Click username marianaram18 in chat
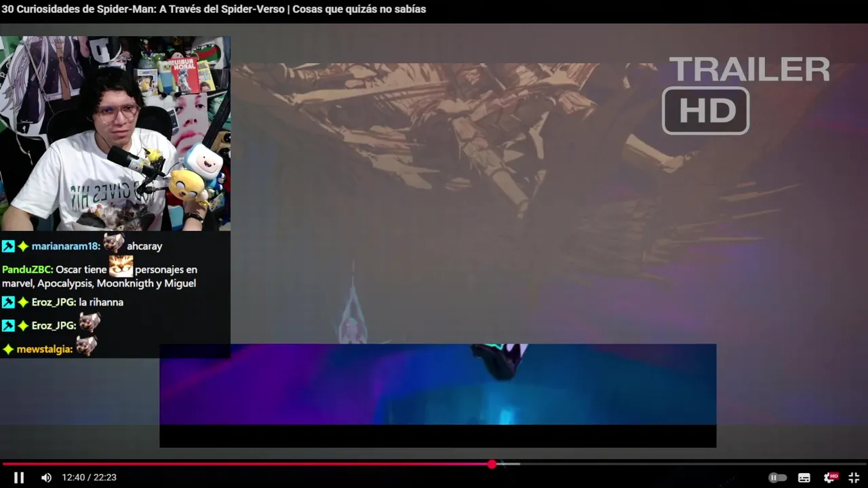Viewport: 868px width, 488px height. [x=66, y=246]
